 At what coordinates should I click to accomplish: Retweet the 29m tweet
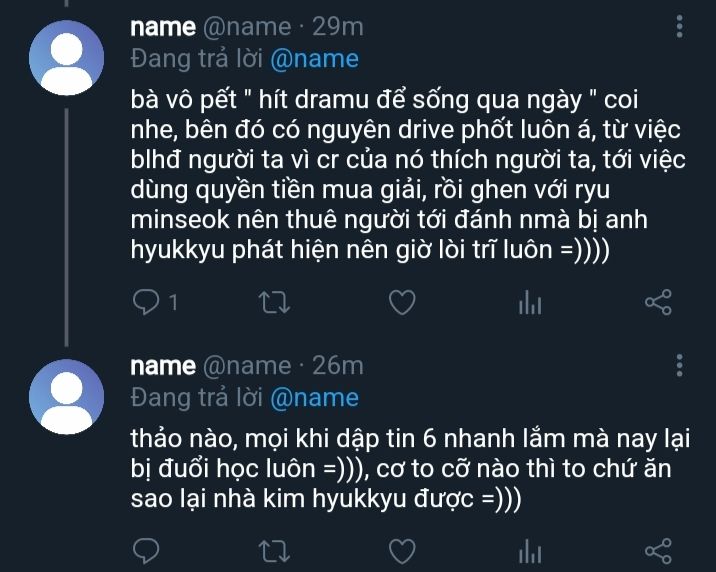(x=272, y=302)
